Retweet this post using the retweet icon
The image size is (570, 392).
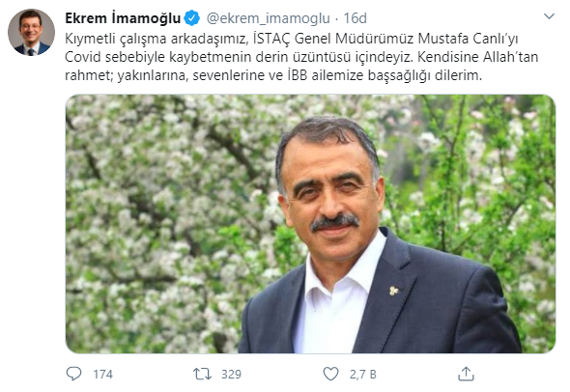coord(202,375)
